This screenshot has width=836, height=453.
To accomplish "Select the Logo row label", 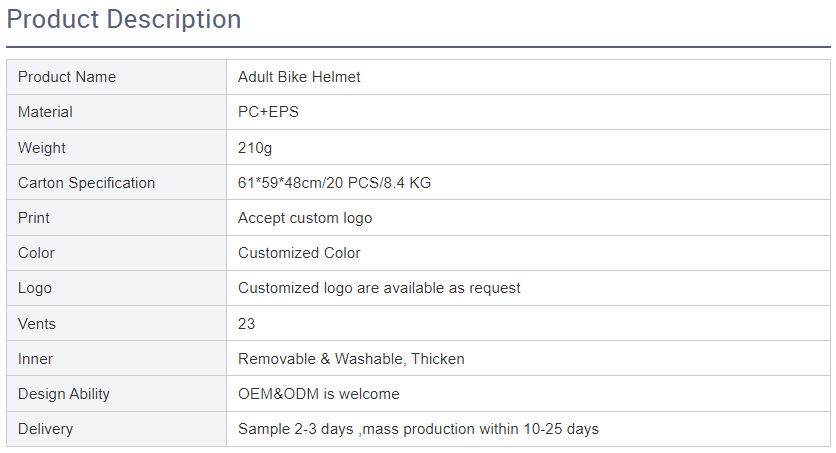I will coord(35,288).
